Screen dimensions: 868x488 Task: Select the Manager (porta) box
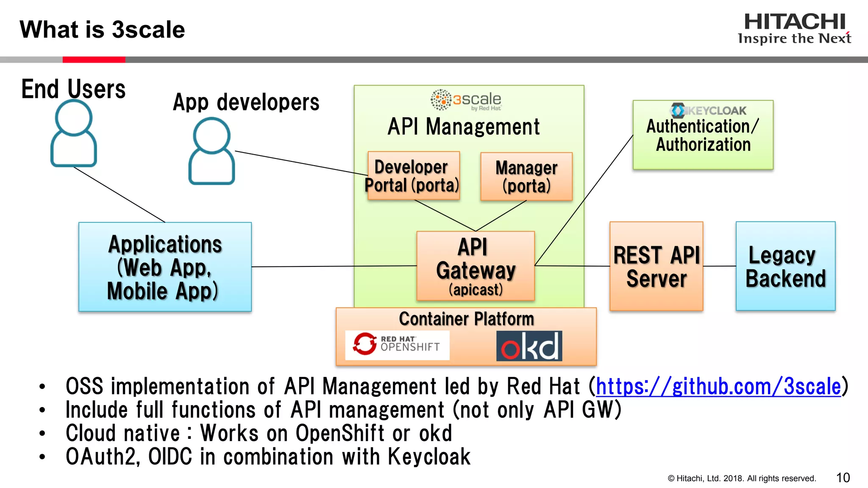coord(526,177)
